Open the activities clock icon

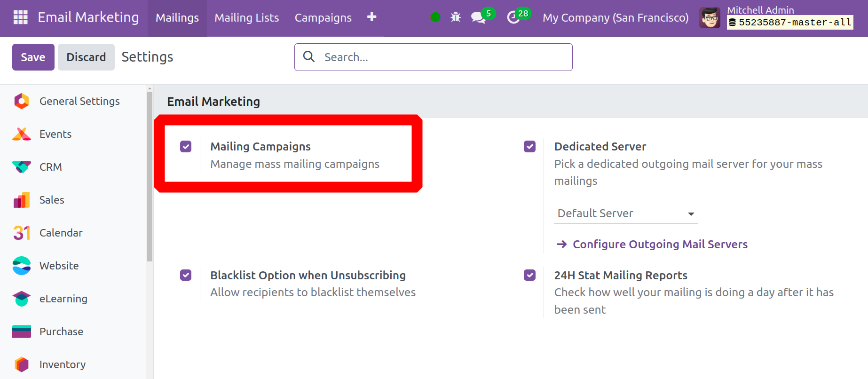513,18
